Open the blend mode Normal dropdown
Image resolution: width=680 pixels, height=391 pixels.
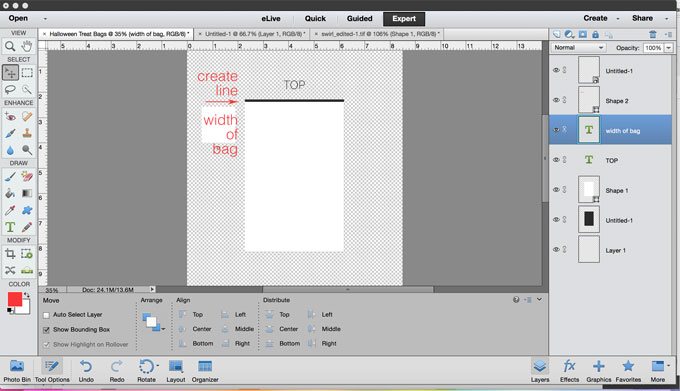click(x=578, y=48)
